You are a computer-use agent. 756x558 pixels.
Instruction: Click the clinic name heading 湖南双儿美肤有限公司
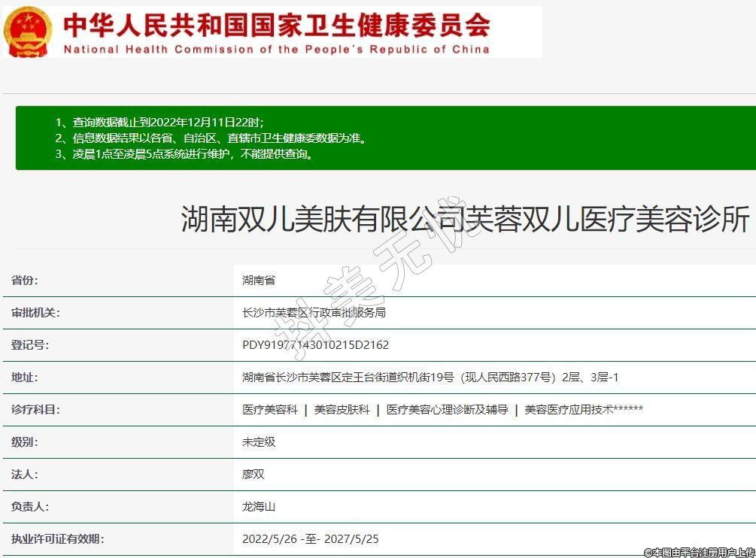(x=465, y=220)
